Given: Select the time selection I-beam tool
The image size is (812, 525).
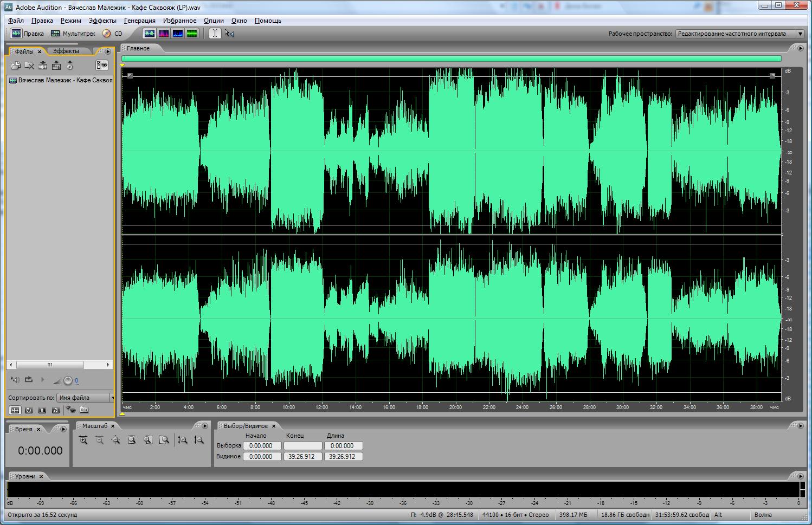Looking at the screenshot, I should [x=215, y=34].
